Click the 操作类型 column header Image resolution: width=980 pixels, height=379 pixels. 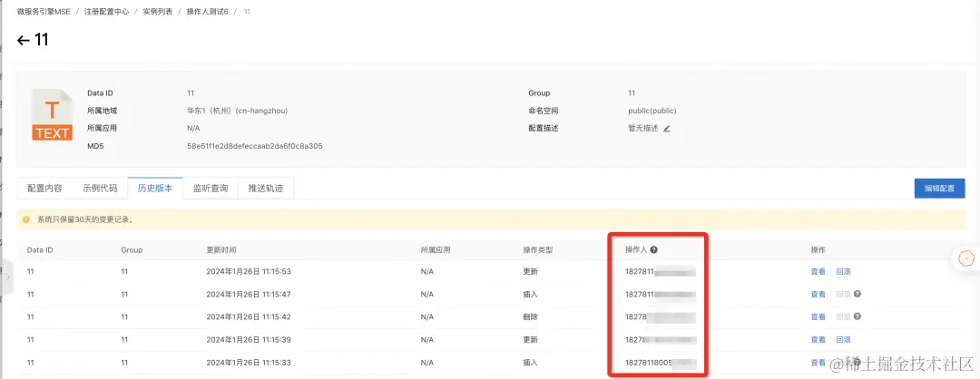538,249
